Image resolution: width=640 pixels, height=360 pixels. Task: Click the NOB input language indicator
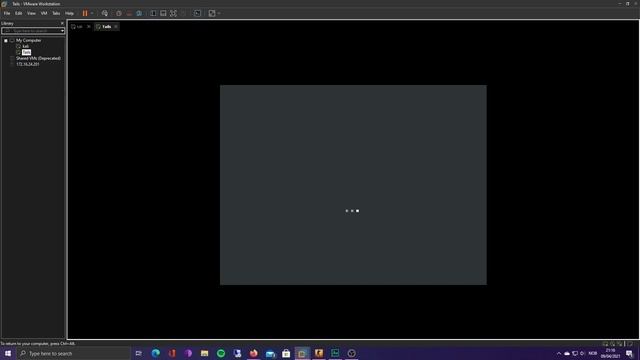tap(593, 353)
